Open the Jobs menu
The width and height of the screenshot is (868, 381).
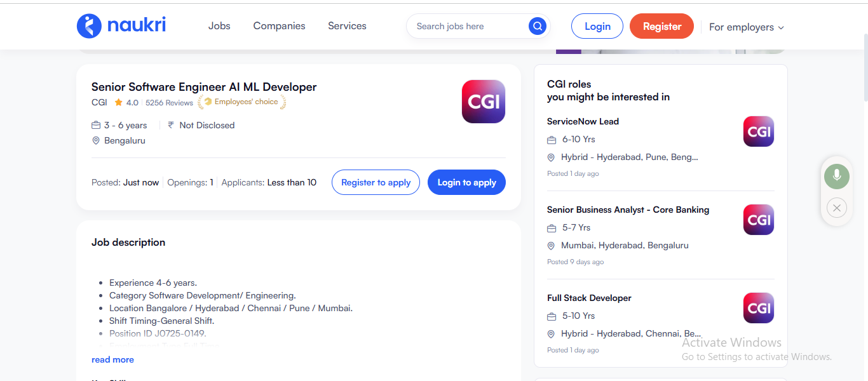click(x=219, y=25)
